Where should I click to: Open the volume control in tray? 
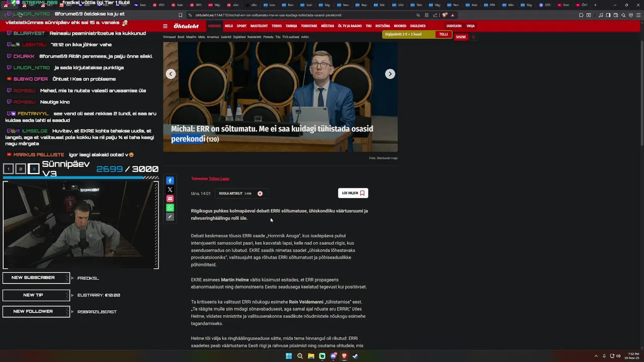pyautogui.click(x=618, y=356)
